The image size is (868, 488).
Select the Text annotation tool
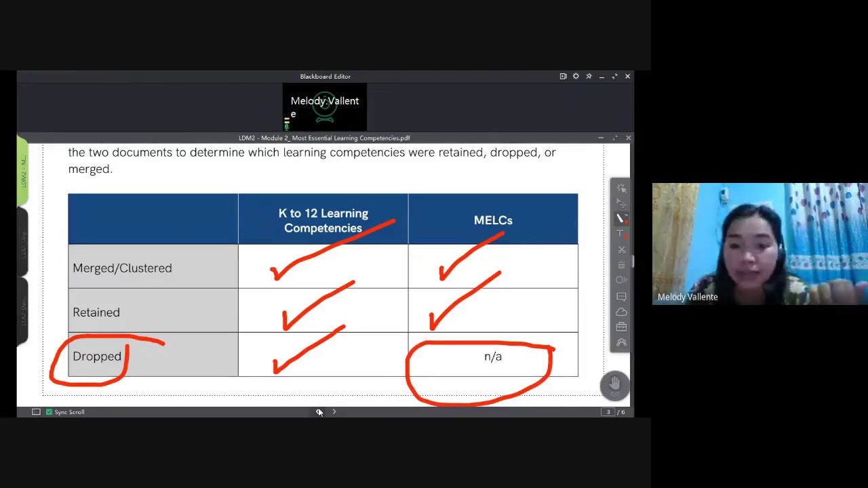621,234
